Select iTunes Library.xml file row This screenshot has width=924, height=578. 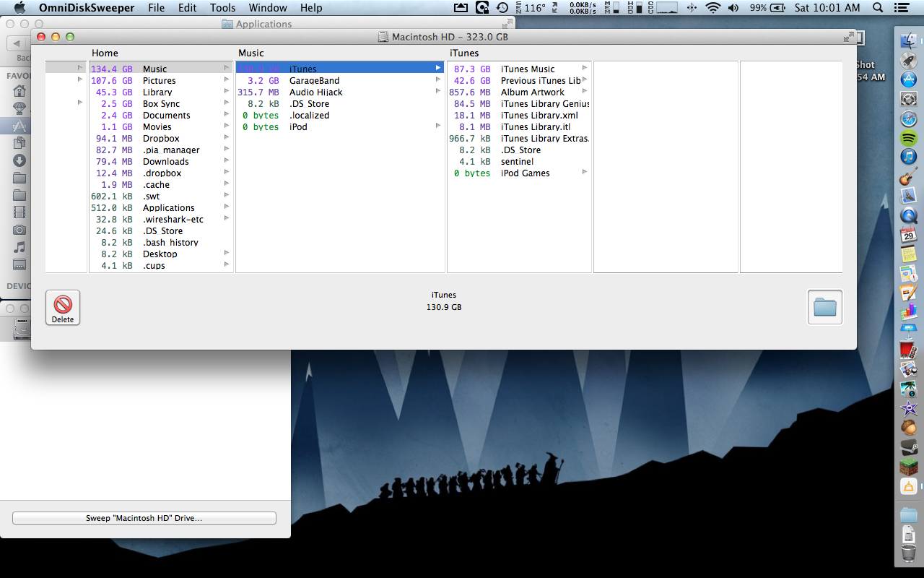(519, 116)
